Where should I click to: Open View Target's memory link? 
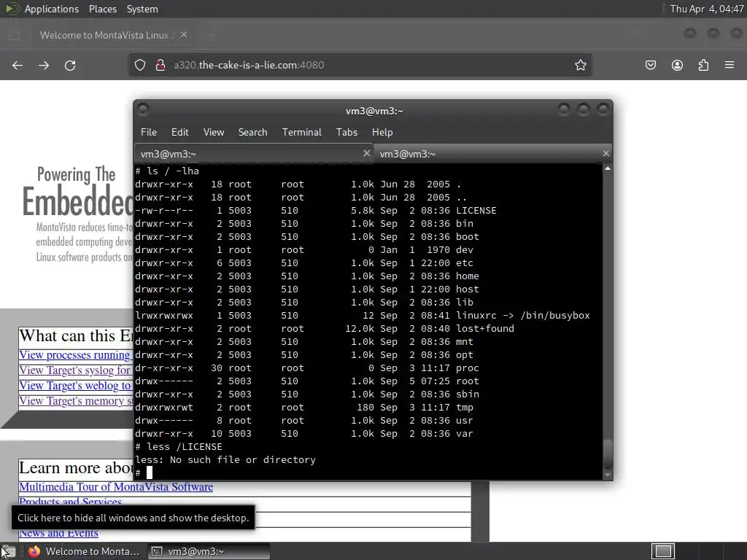pos(76,401)
